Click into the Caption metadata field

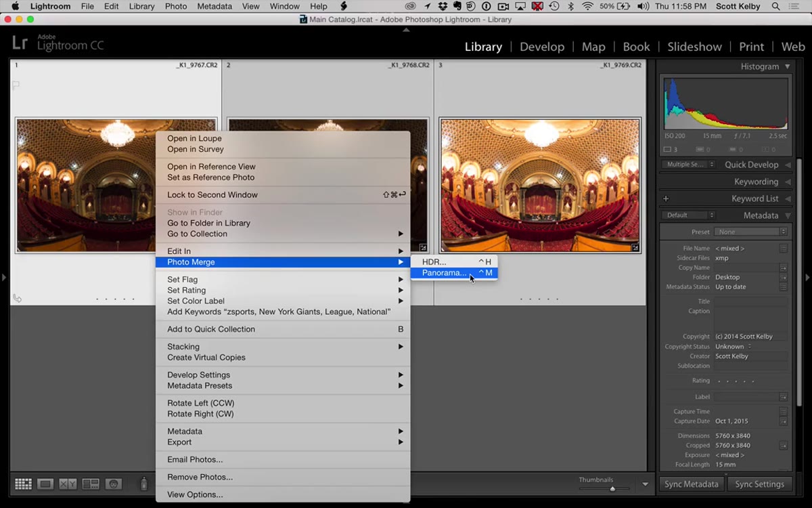click(x=751, y=318)
